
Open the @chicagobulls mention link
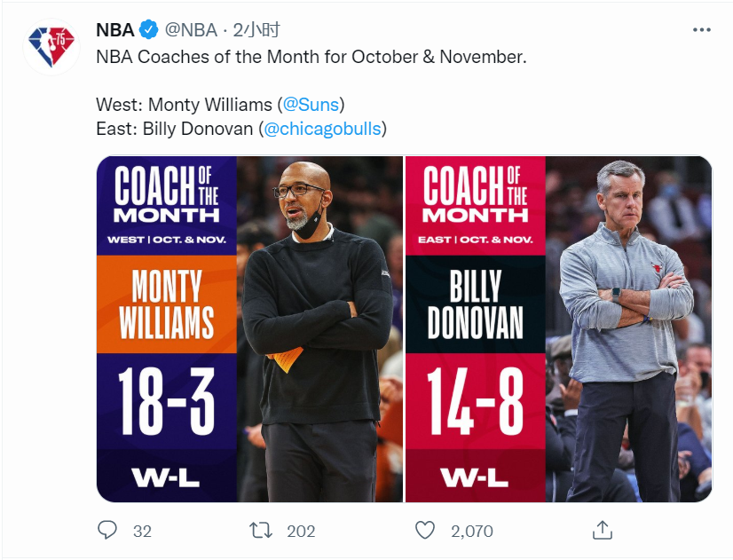[x=322, y=129]
